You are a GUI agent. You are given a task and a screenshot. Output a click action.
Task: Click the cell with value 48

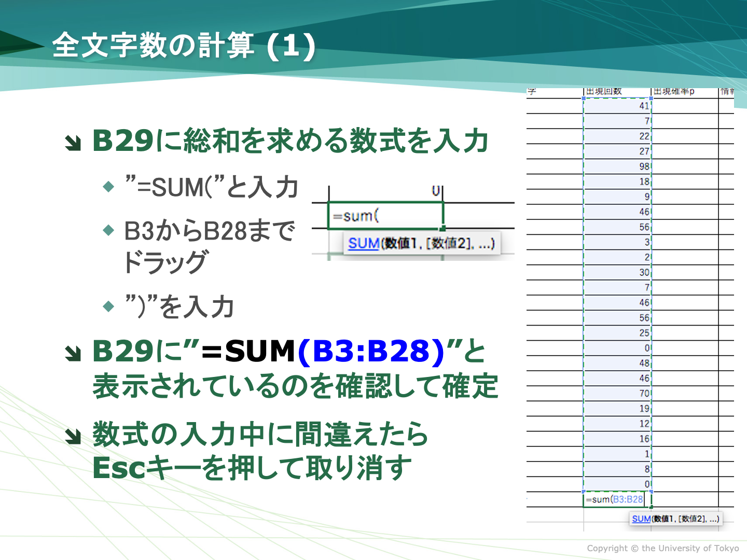click(x=617, y=363)
